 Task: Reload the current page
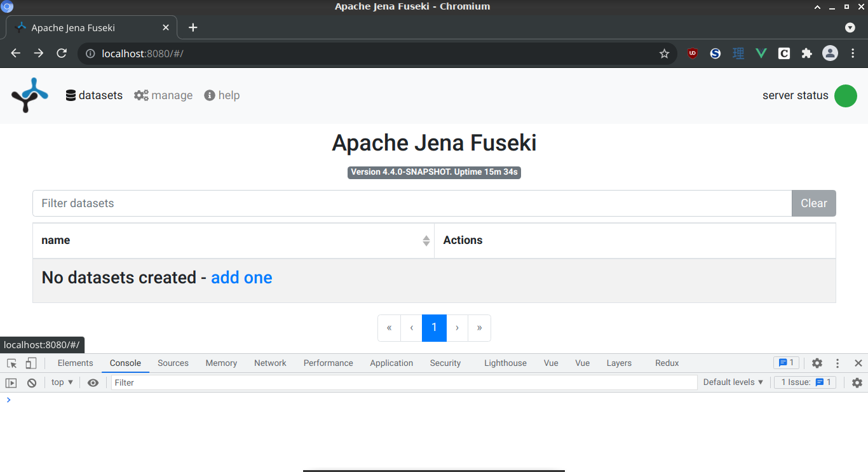[62, 53]
